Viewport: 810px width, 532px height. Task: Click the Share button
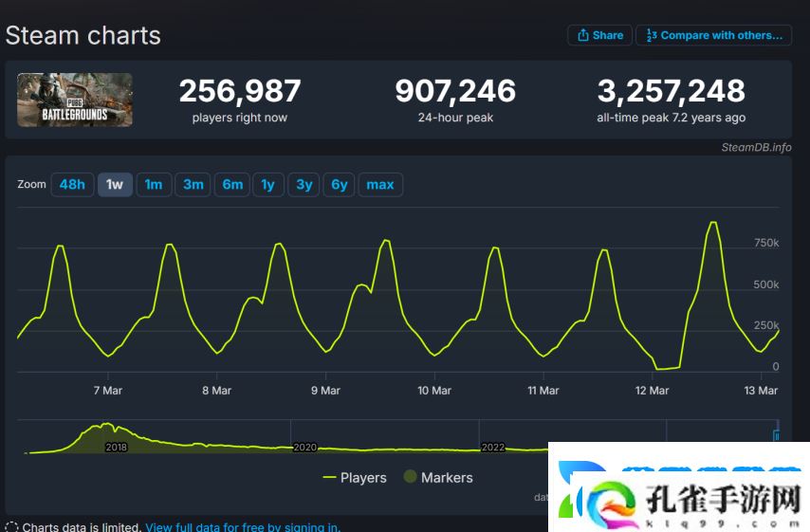(x=599, y=35)
